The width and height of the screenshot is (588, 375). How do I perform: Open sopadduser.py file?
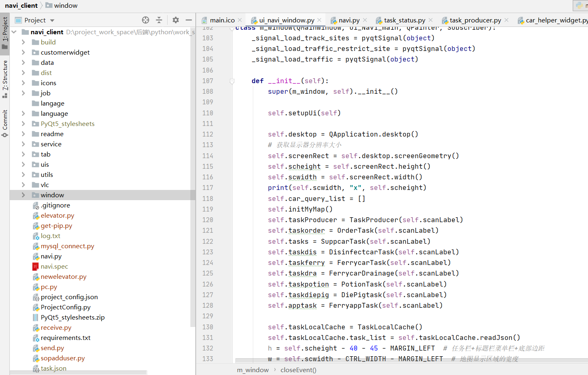coord(62,358)
